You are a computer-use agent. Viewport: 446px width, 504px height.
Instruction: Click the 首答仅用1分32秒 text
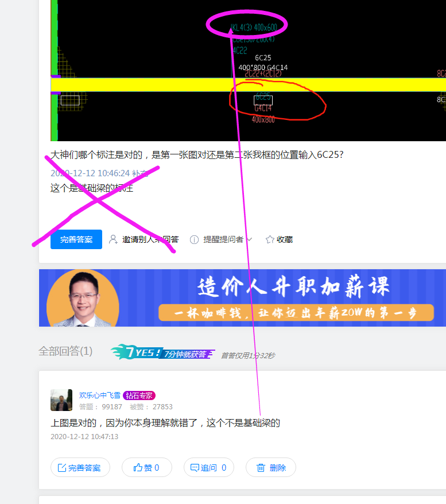click(x=248, y=355)
